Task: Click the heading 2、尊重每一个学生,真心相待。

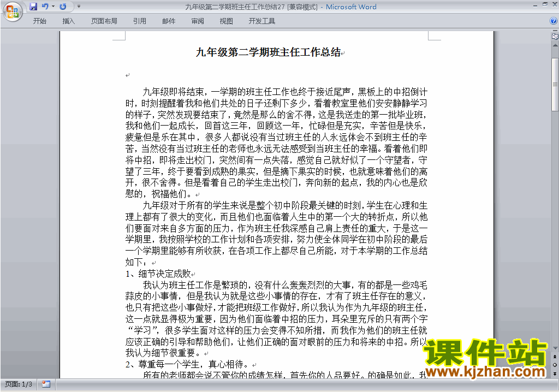Action: pyautogui.click(x=188, y=364)
